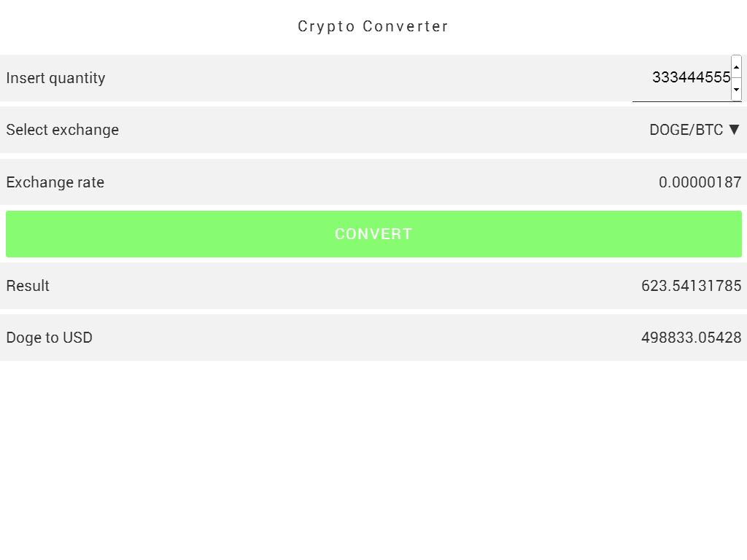Click the Doge to USD label
747x560 pixels.
49,338
